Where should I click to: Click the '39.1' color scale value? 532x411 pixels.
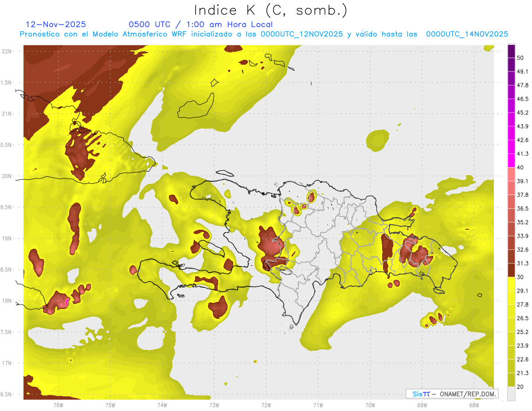523,181
